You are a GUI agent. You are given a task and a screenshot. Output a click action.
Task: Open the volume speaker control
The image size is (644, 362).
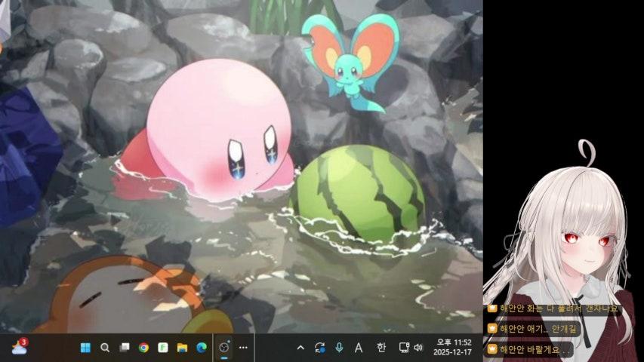pos(418,348)
